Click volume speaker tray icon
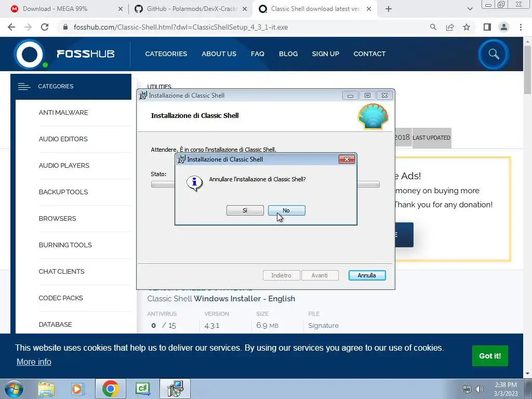 480,389
